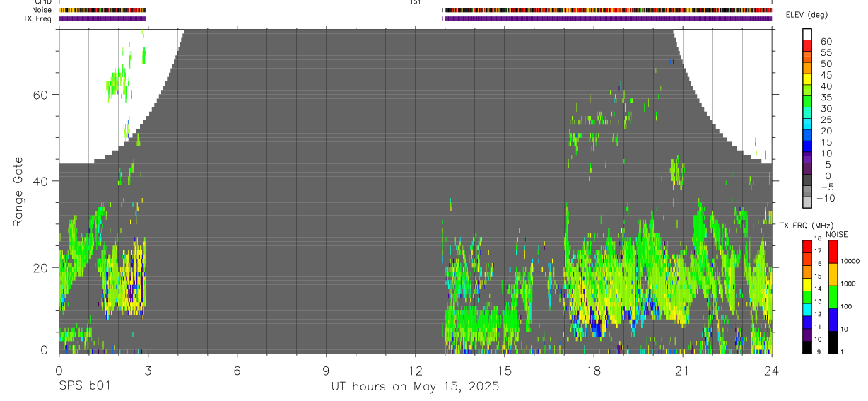Select the light gray -10 elevation swatch
Viewport: 868px width, 401px height.
click(807, 203)
